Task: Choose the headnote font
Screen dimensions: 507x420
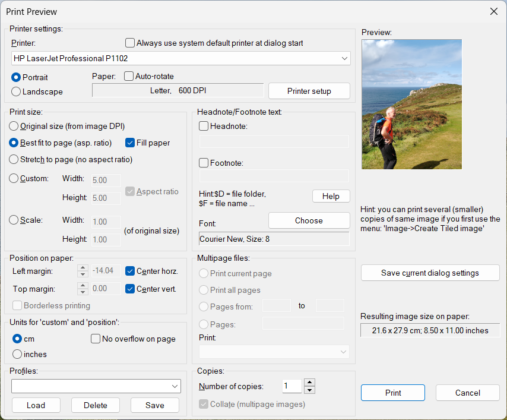Action: point(309,220)
